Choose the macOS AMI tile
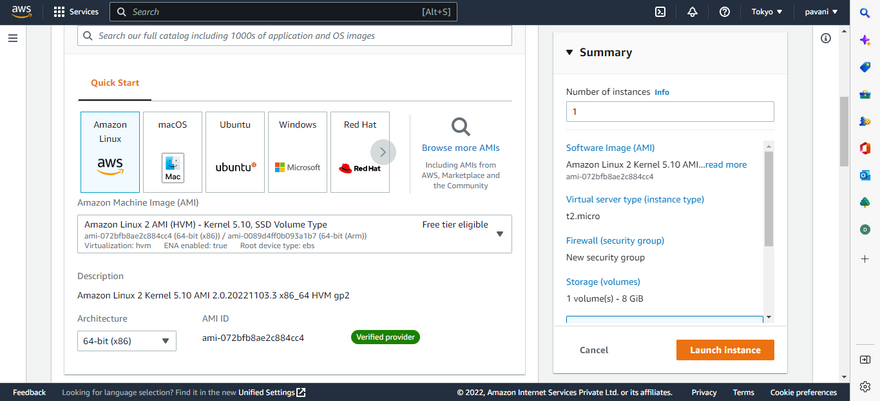Viewport: 880px width, 401px height. tap(173, 152)
